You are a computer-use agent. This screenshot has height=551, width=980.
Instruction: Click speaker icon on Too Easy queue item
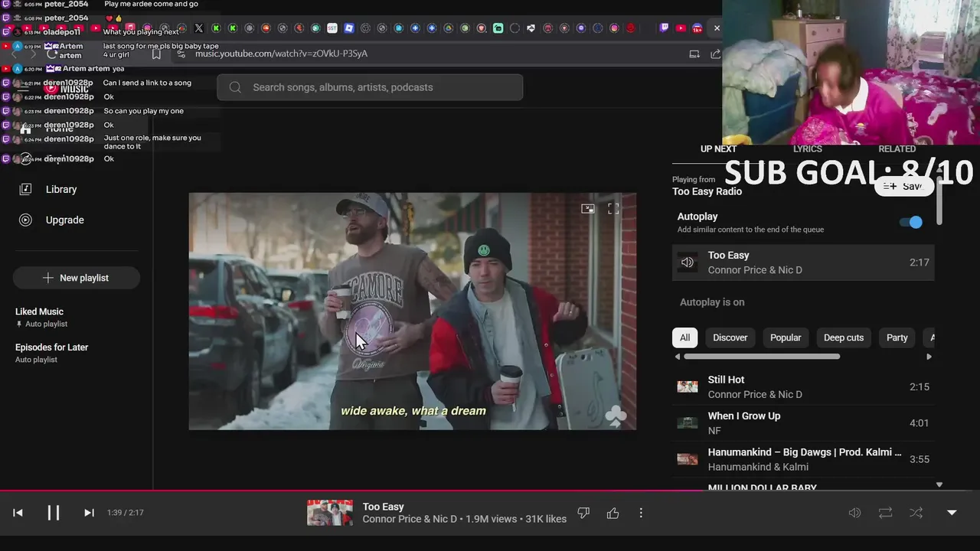pos(687,262)
